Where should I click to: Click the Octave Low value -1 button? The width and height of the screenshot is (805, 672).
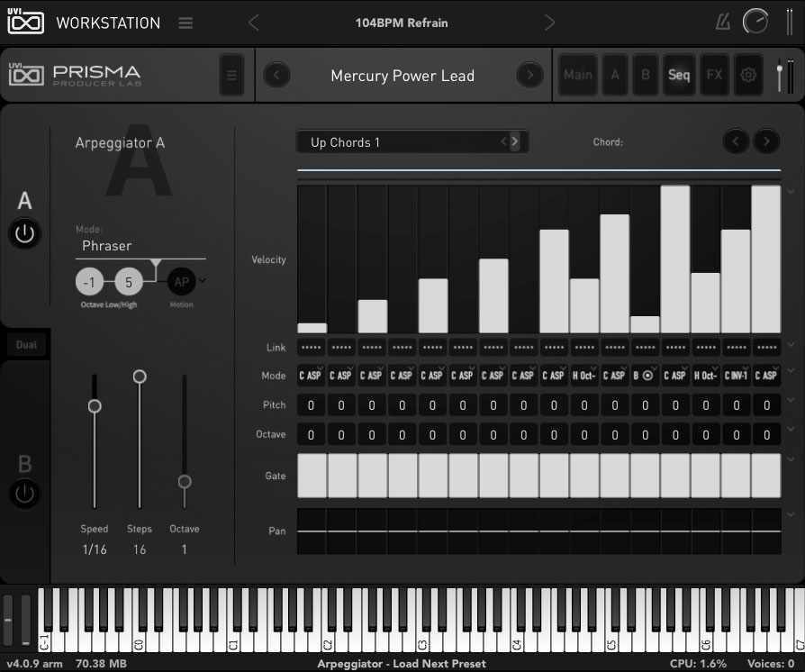(x=89, y=282)
